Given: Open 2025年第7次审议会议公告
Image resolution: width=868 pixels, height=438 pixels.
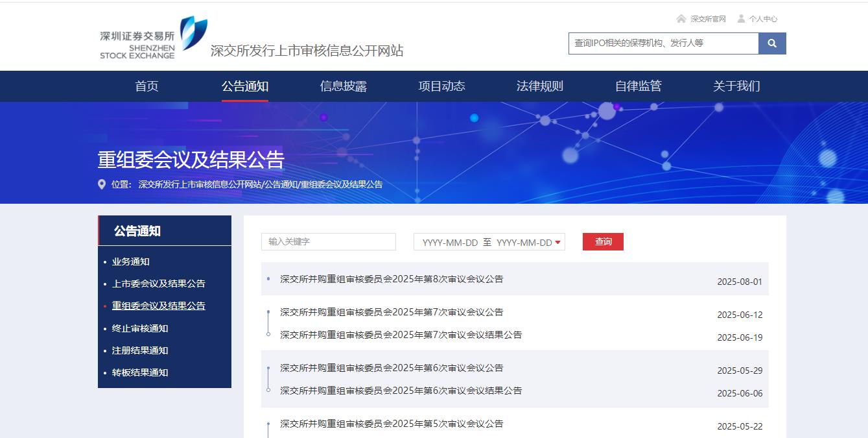Looking at the screenshot, I should click(392, 312).
